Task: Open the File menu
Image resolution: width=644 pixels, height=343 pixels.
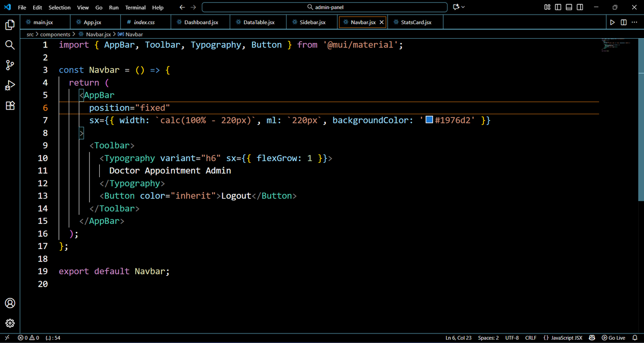Action: [22, 8]
